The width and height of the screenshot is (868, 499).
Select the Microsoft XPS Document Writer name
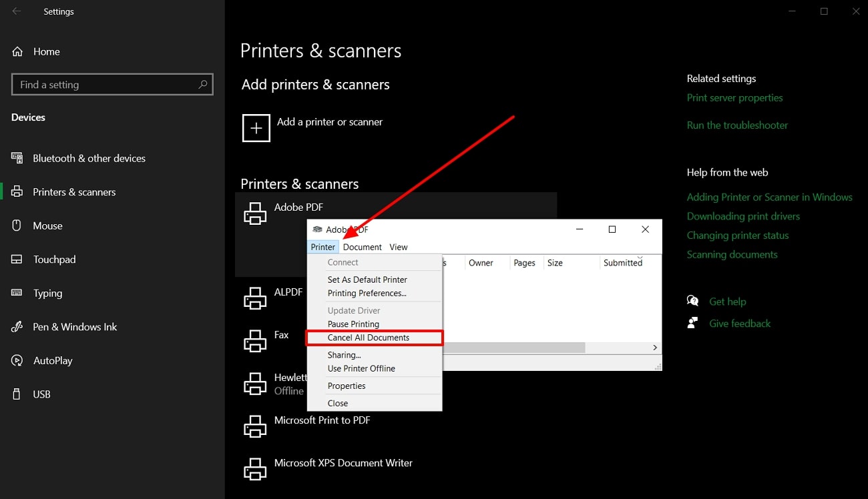pyautogui.click(x=343, y=463)
